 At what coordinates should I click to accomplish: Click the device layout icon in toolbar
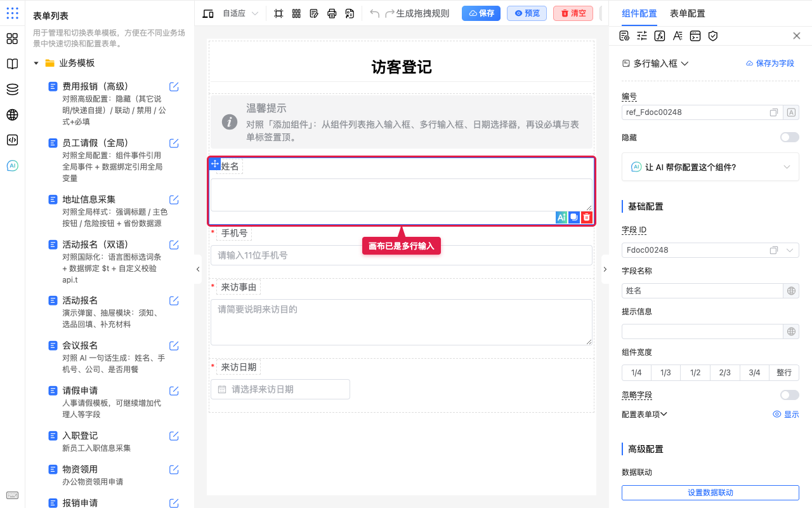(x=208, y=13)
